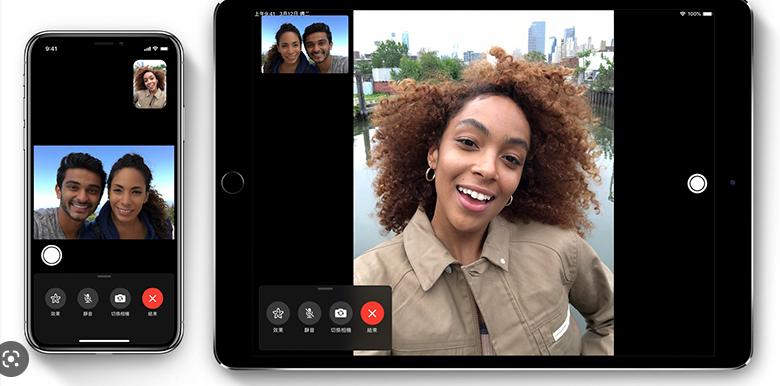780x386 pixels.
Task: Tap the iPad Wi-Fi status icon
Action: (x=682, y=14)
